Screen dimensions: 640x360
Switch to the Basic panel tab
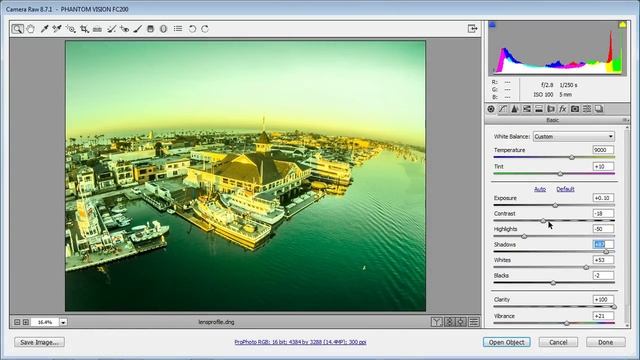tap(491, 109)
